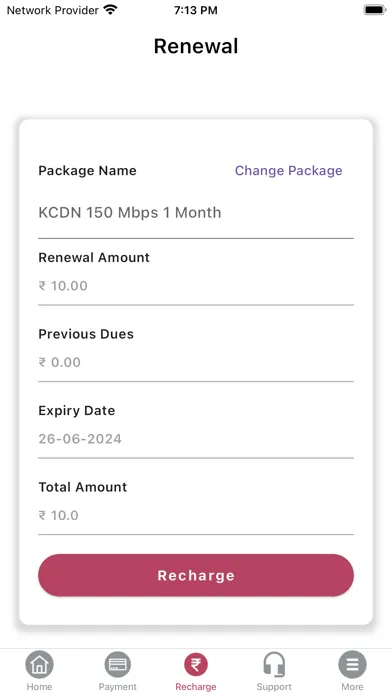Click the Change Package link

point(289,170)
